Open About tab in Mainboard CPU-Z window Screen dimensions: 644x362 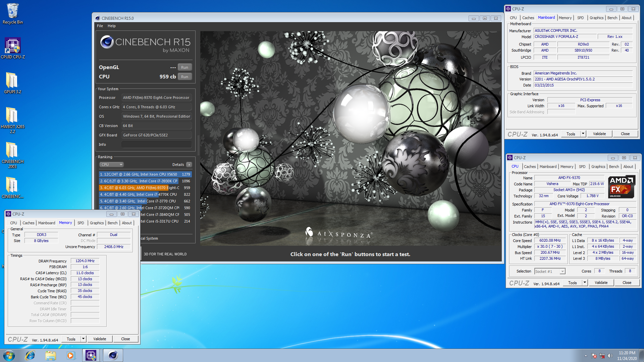click(627, 18)
